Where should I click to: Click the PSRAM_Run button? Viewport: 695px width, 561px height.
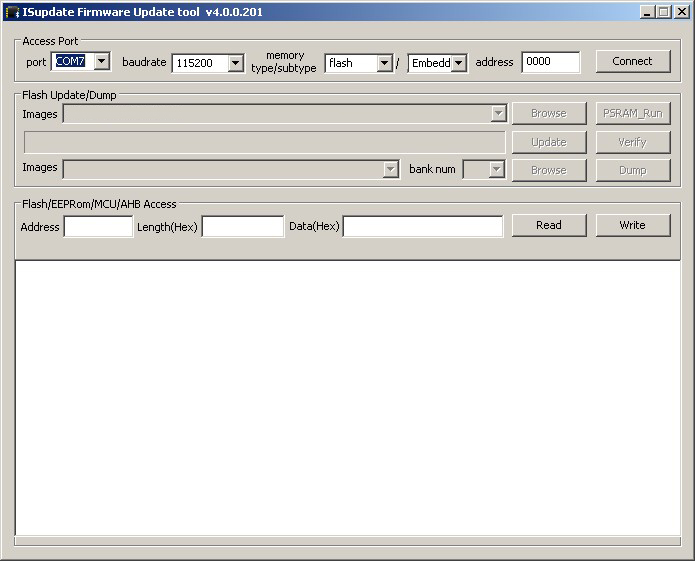[632, 113]
